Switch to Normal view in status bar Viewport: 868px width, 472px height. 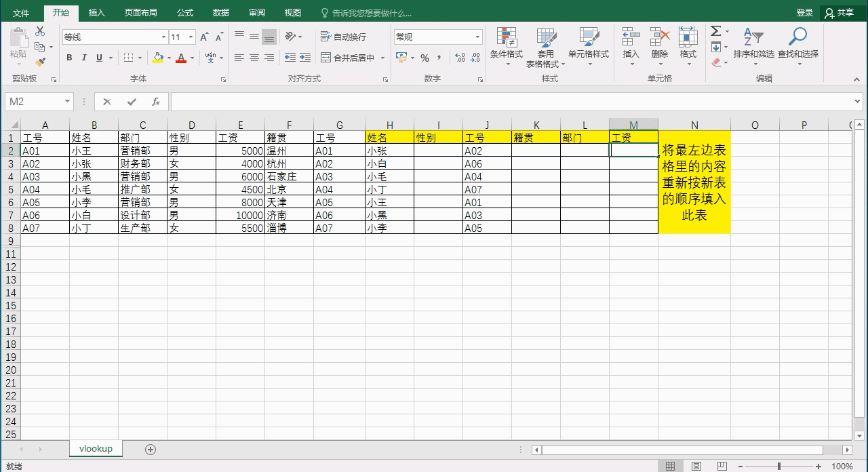[670, 466]
